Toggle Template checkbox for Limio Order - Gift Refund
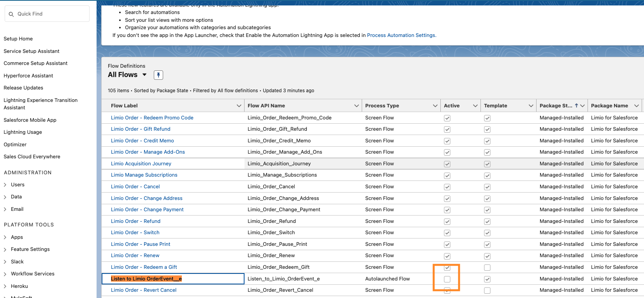 (x=487, y=129)
